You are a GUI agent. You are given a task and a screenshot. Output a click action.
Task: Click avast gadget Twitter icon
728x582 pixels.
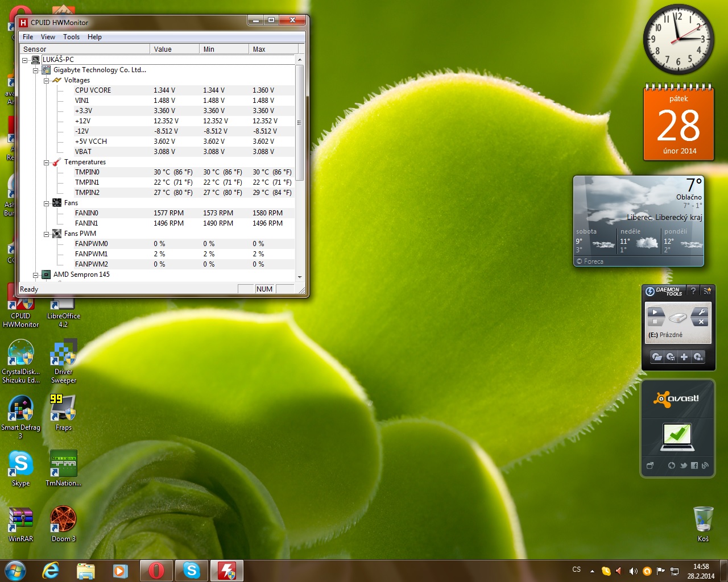[684, 465]
